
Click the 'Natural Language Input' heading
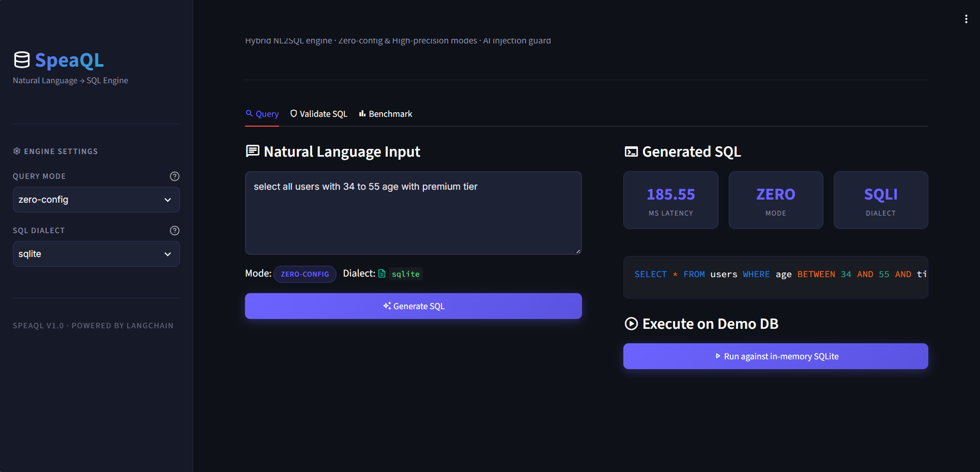coord(342,151)
